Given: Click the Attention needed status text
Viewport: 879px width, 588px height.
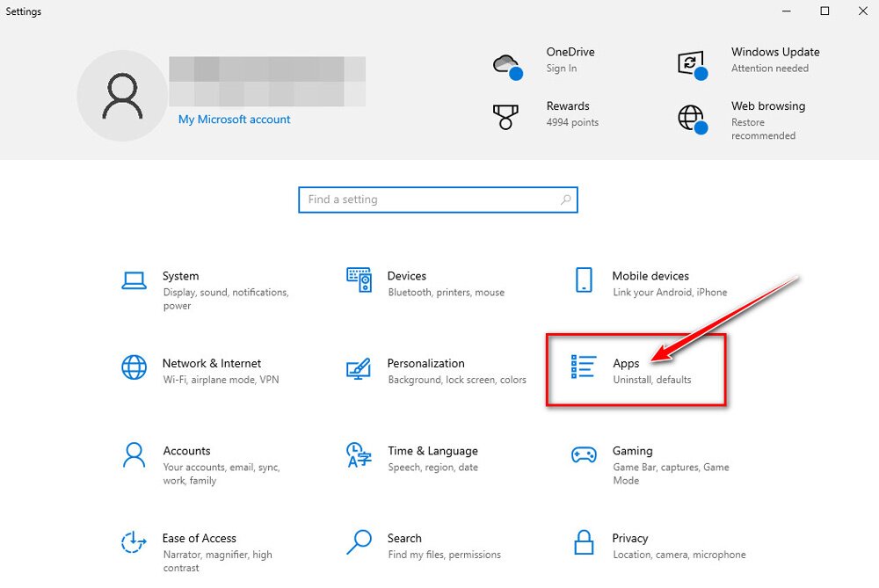Looking at the screenshot, I should (x=770, y=68).
